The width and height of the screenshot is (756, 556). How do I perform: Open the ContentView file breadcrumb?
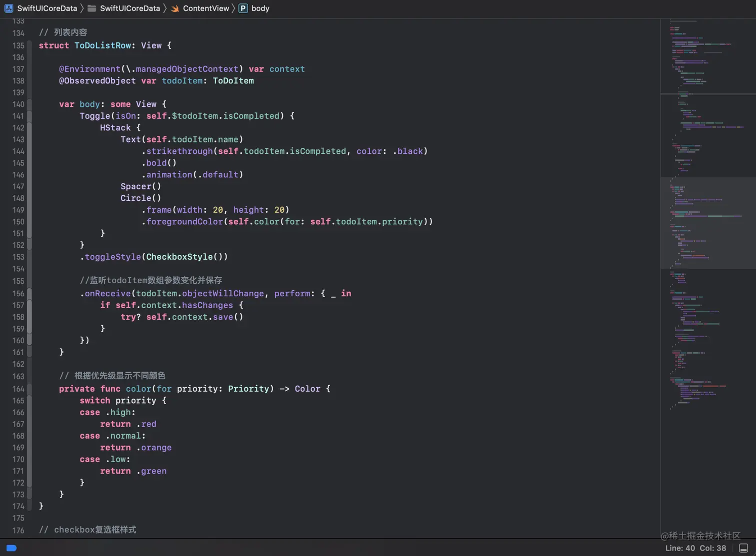tap(199, 8)
